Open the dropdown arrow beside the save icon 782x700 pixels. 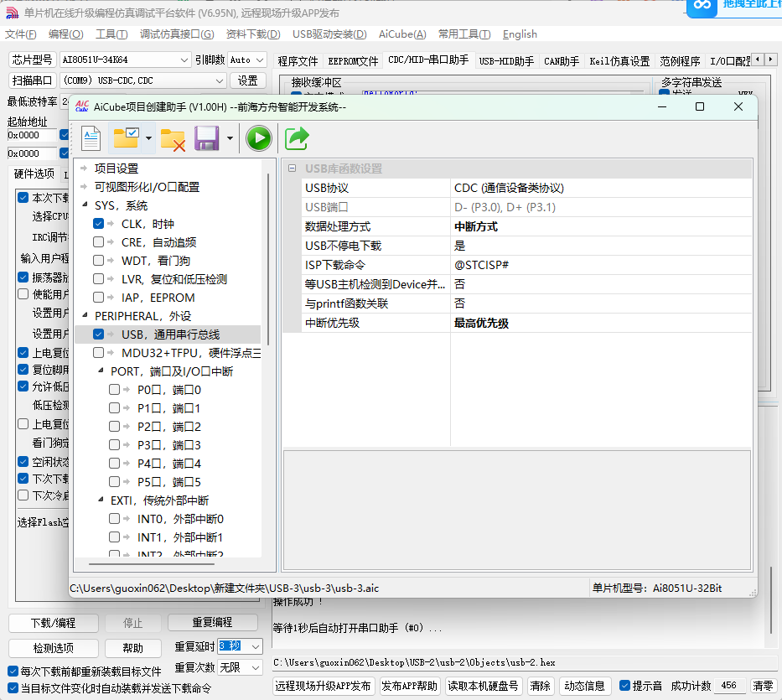click(x=230, y=138)
